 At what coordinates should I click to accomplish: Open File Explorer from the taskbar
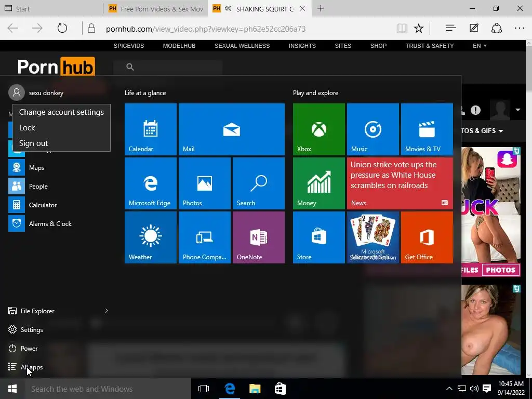[x=255, y=389]
